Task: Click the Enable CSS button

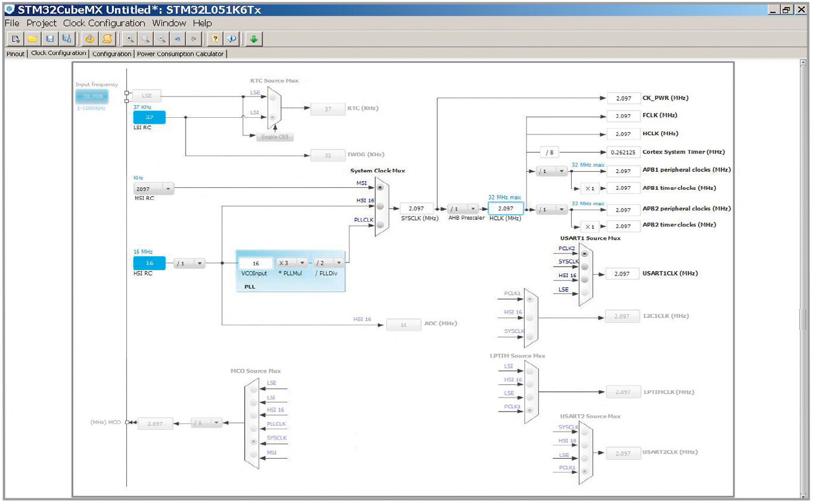Action: click(275, 137)
